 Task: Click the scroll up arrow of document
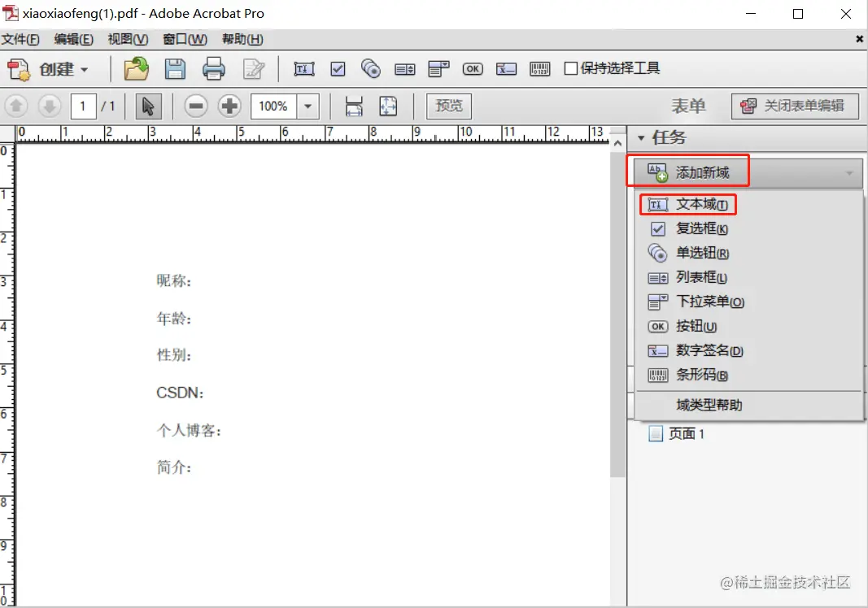(617, 143)
